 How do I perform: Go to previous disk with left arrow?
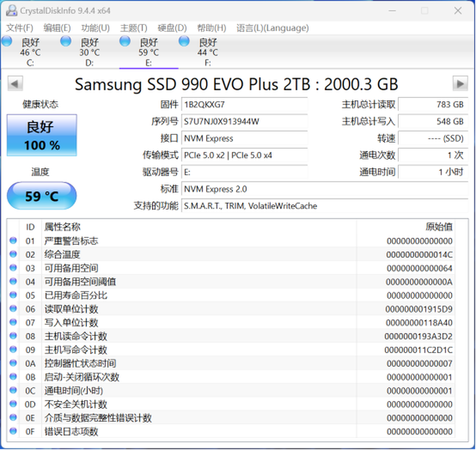click(14, 84)
